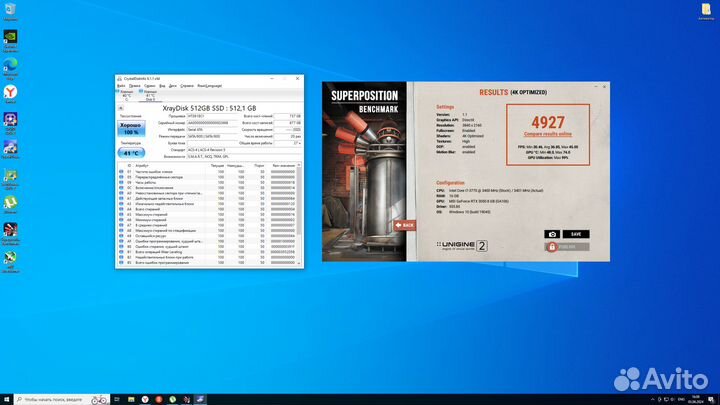Click into the Windows taskbar search box
Screen dimensions: 720x405
pos(62,399)
